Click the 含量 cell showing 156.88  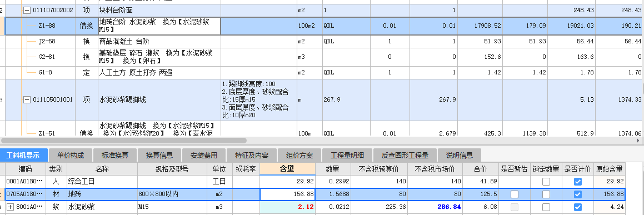(287, 194)
